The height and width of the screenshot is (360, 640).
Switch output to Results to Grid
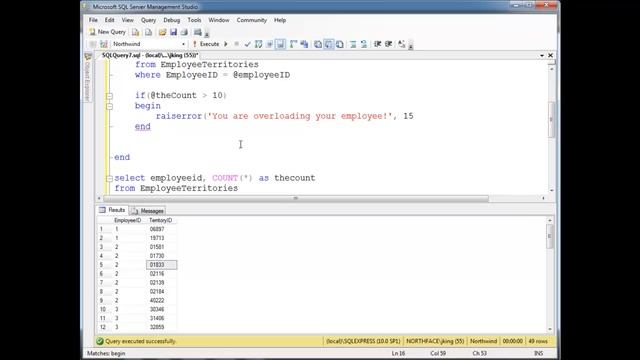tap(329, 44)
